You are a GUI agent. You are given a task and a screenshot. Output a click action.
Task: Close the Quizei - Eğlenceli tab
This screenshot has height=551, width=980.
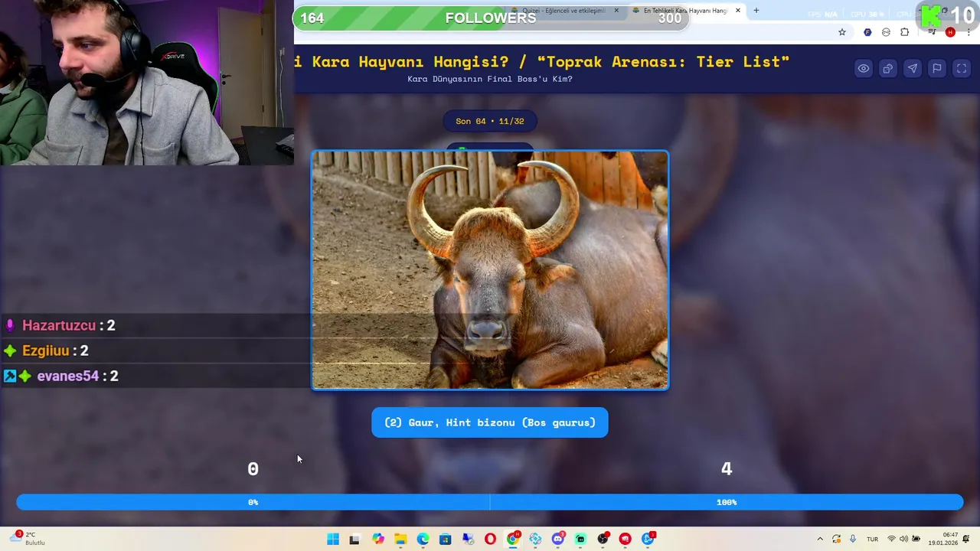[x=616, y=11]
